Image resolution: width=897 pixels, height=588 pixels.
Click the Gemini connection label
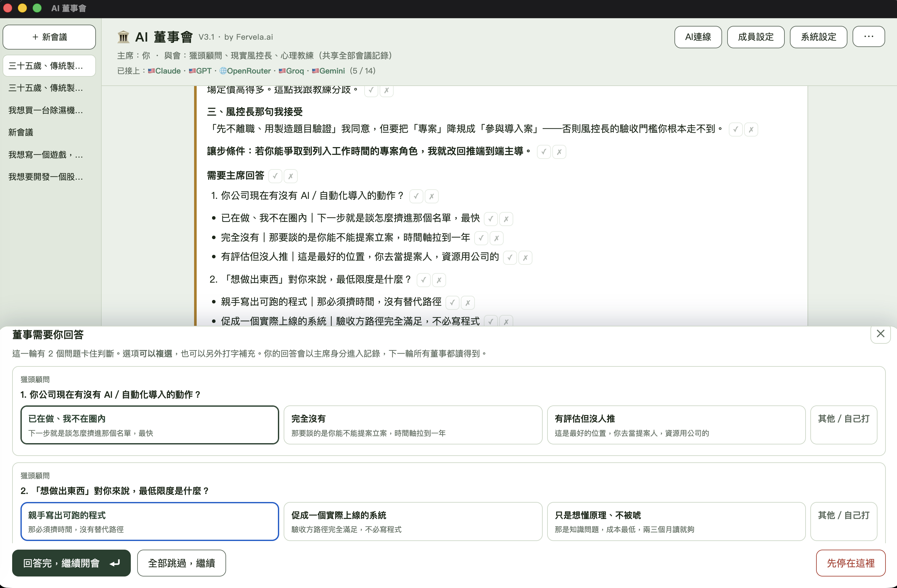coord(328,71)
